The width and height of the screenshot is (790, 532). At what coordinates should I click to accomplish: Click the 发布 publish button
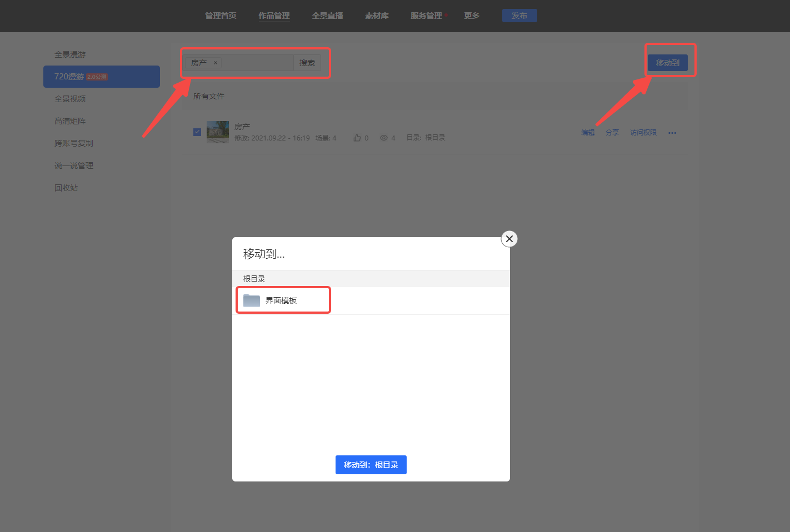point(519,16)
